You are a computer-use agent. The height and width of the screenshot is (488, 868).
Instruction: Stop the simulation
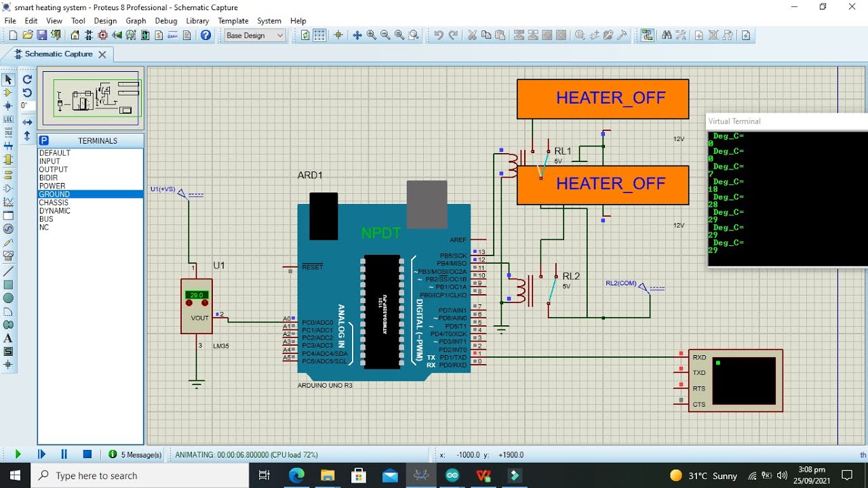pyautogui.click(x=87, y=454)
